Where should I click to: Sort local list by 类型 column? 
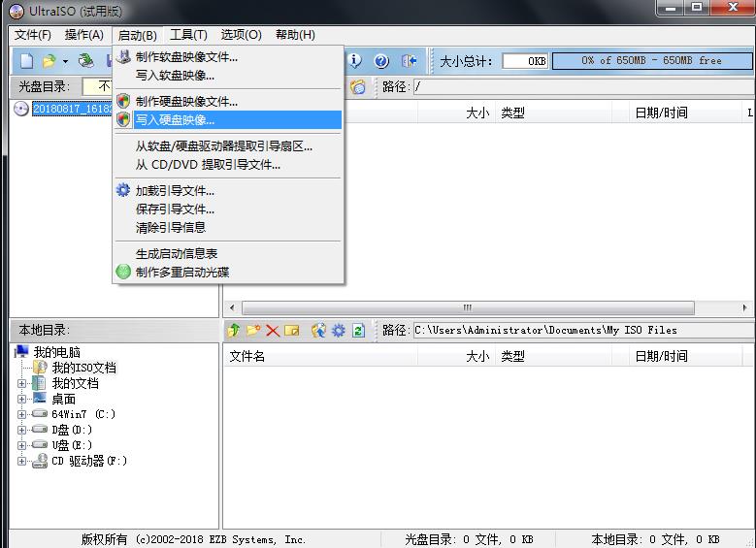[x=553, y=356]
